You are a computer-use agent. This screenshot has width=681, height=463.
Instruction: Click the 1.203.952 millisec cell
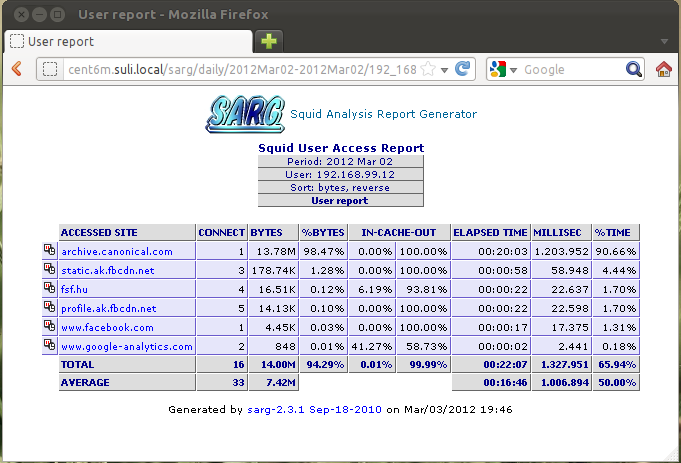(561, 251)
